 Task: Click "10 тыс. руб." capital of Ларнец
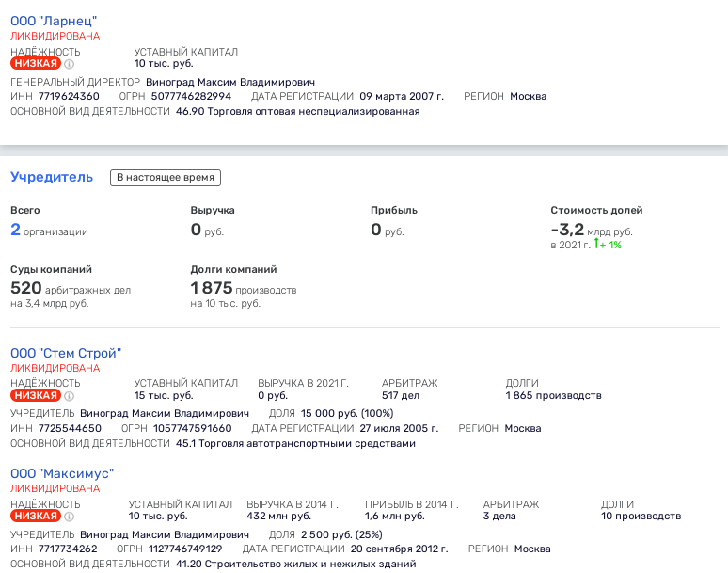coord(164,64)
